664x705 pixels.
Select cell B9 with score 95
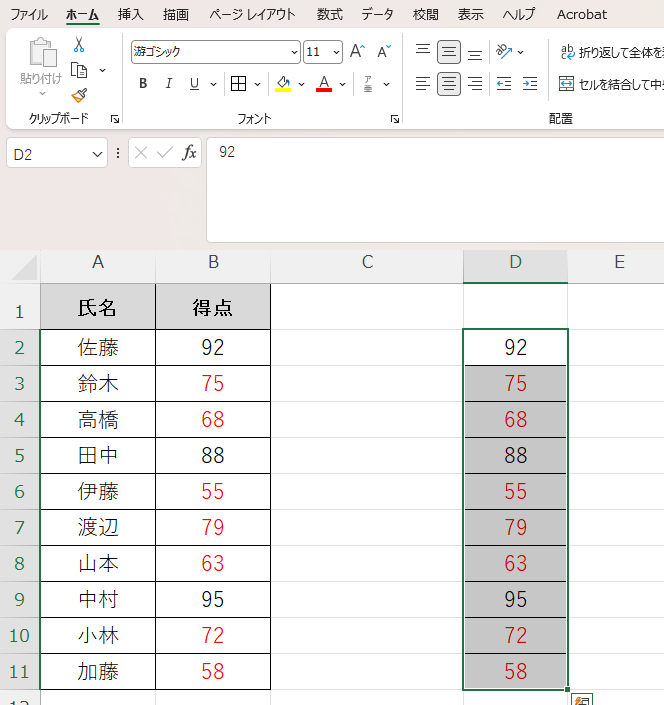click(x=213, y=599)
